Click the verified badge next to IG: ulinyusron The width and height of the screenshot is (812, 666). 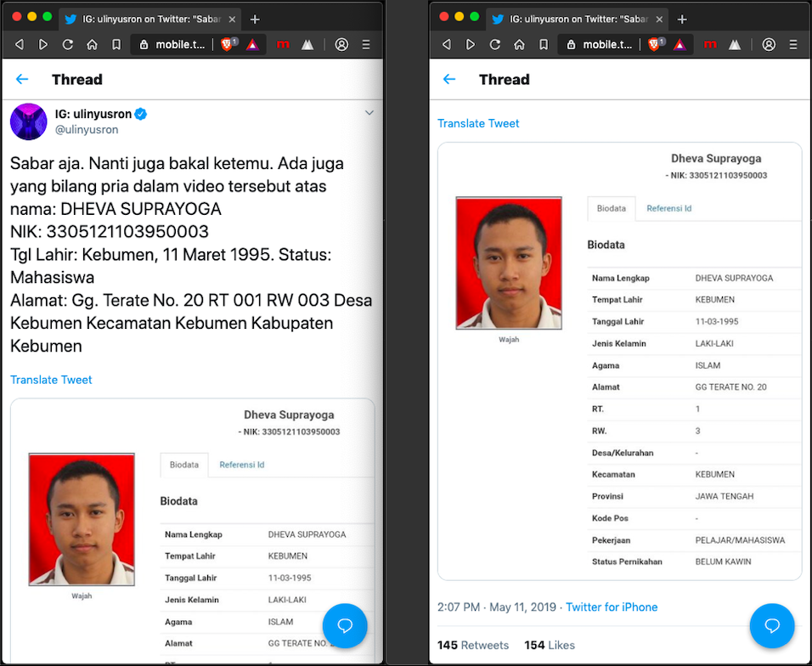(x=141, y=113)
